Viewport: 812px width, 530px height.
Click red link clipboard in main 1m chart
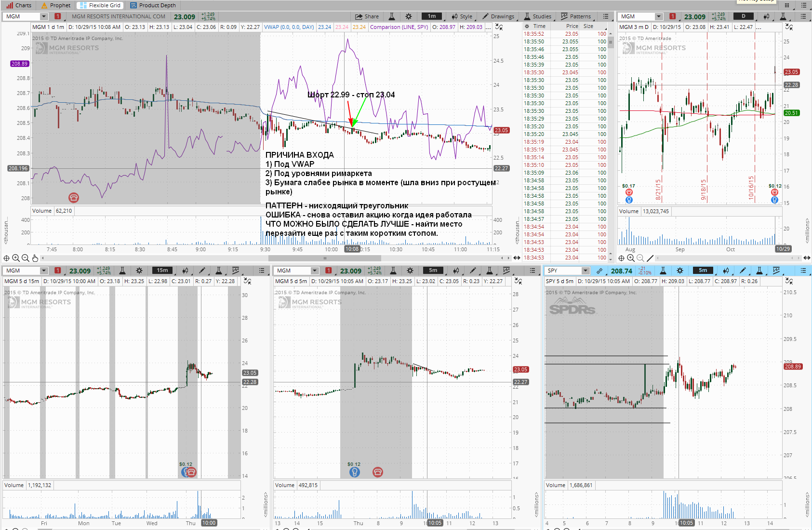point(58,16)
